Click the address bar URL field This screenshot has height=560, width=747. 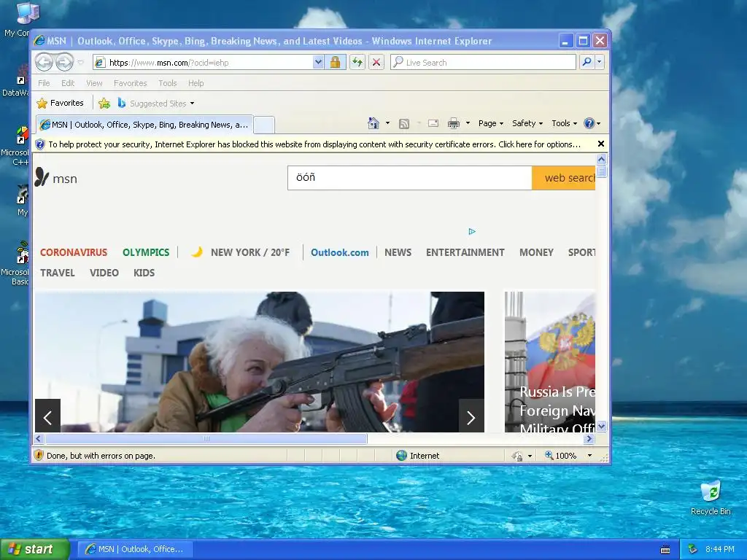(209, 63)
